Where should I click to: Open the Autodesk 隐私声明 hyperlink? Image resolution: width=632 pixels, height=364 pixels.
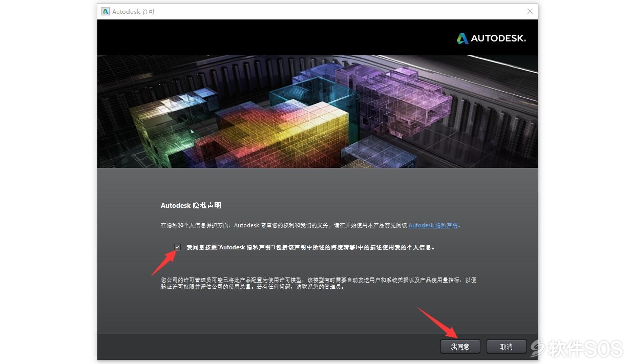point(433,225)
